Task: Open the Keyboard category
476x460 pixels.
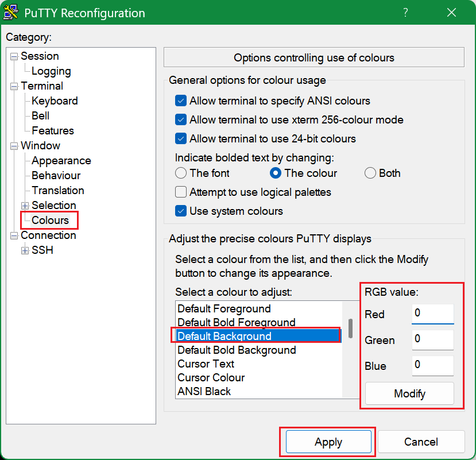Action: click(55, 101)
